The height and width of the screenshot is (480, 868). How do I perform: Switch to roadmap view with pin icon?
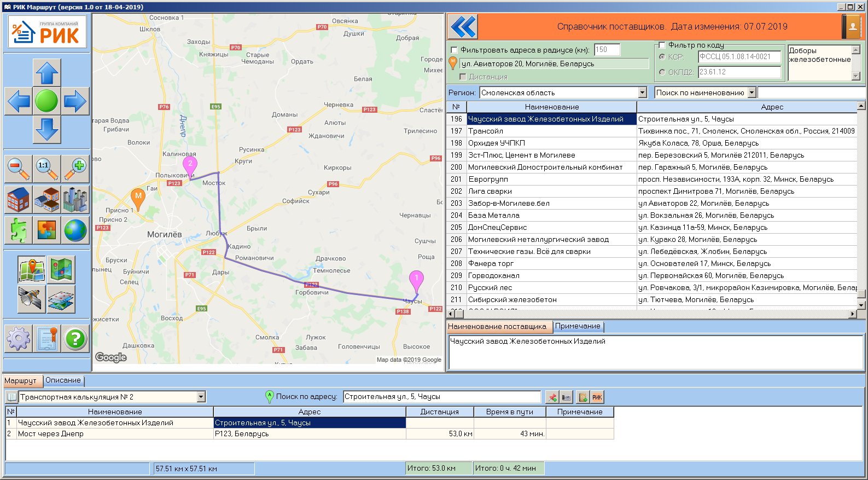point(32,269)
